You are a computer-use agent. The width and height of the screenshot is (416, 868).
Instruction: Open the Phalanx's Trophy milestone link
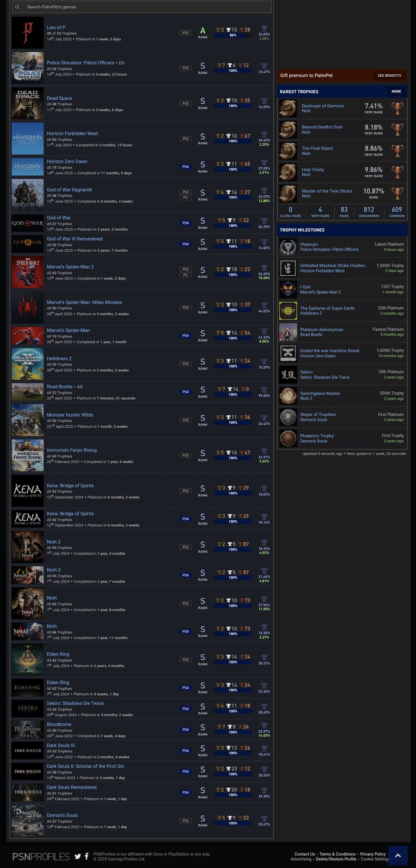coord(317,436)
